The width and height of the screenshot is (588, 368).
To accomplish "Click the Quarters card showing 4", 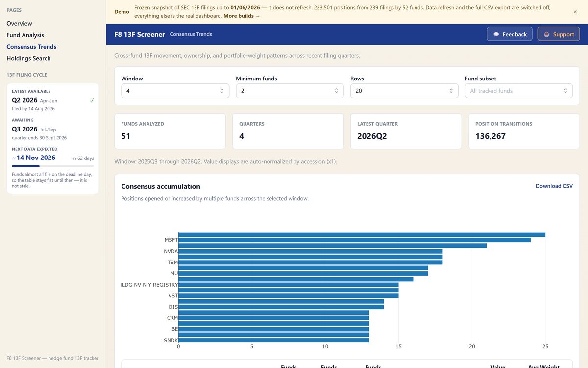I will click(x=288, y=131).
